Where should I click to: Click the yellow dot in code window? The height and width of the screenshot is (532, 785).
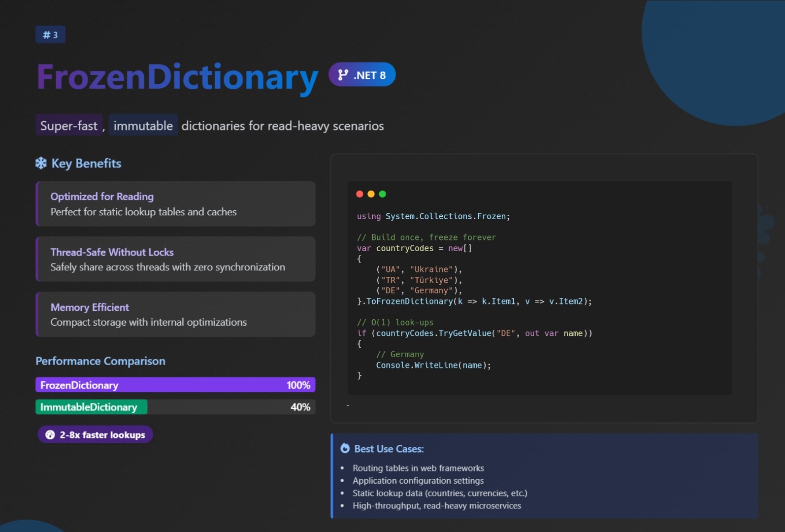click(x=371, y=194)
